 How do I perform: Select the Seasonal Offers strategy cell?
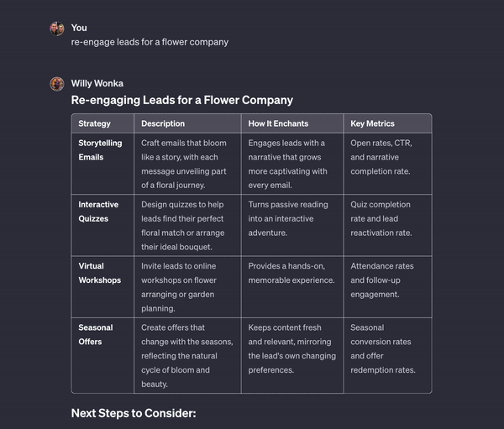[x=96, y=334]
